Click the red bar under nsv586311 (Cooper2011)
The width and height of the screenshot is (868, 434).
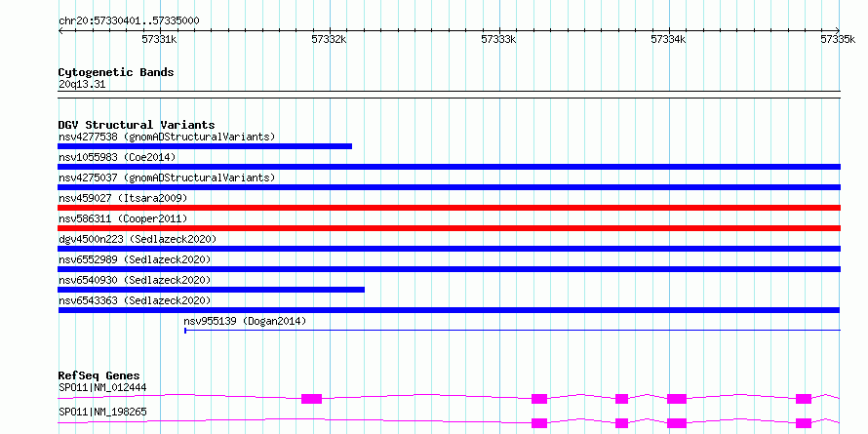[449, 228]
